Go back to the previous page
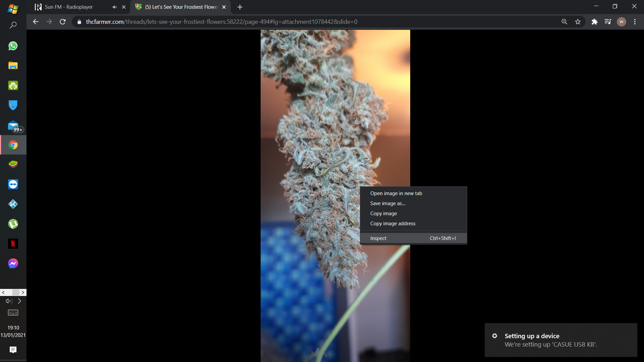Image resolution: width=644 pixels, height=362 pixels. (36, 22)
